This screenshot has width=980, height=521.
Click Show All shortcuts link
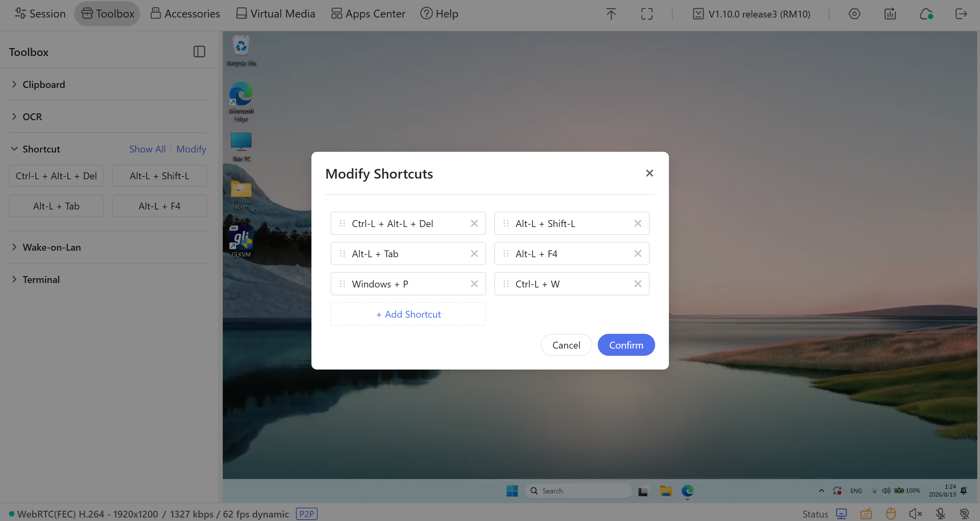point(147,149)
